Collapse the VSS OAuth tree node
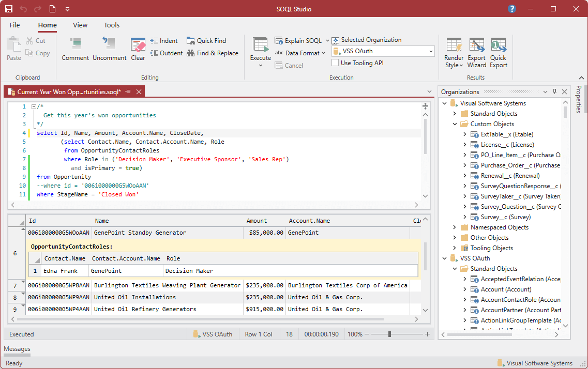This screenshot has height=369, width=588. coord(444,258)
